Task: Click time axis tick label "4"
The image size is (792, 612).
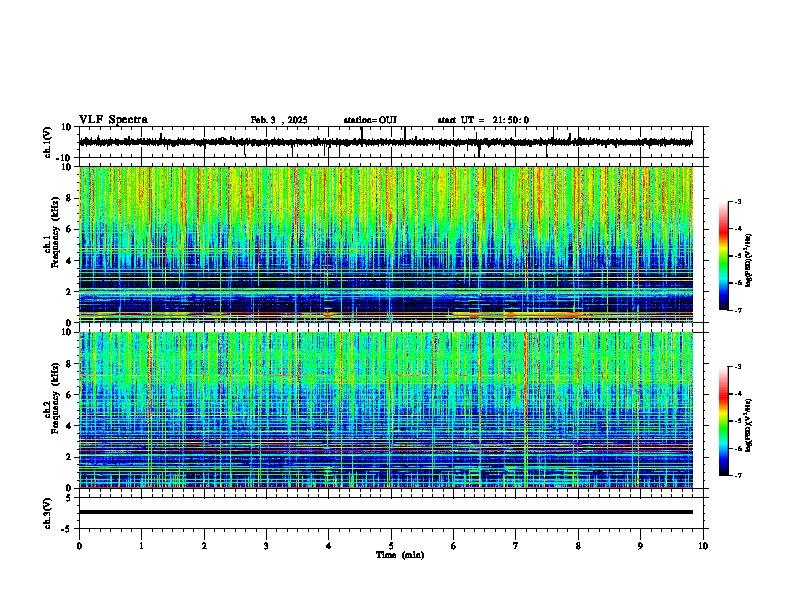Action: (329, 546)
